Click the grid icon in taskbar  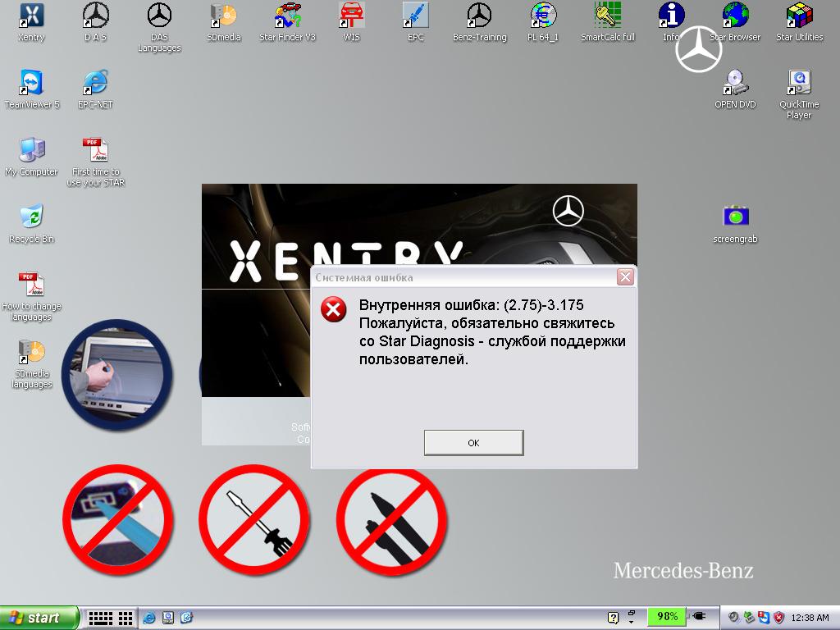pyautogui.click(x=126, y=619)
